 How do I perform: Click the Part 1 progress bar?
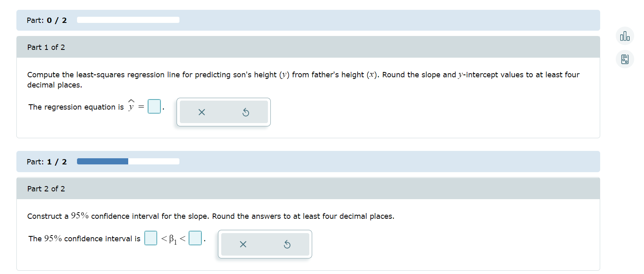128,19
